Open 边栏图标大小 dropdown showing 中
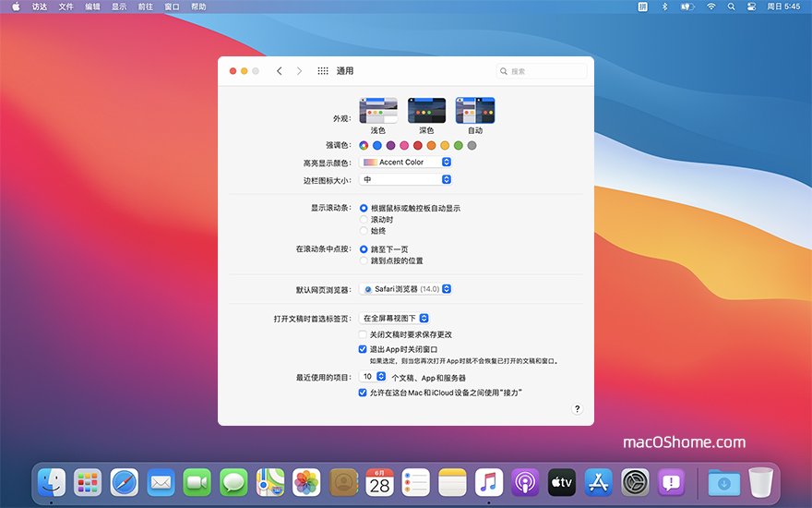Screen dimensions: 812x508 pos(405,179)
